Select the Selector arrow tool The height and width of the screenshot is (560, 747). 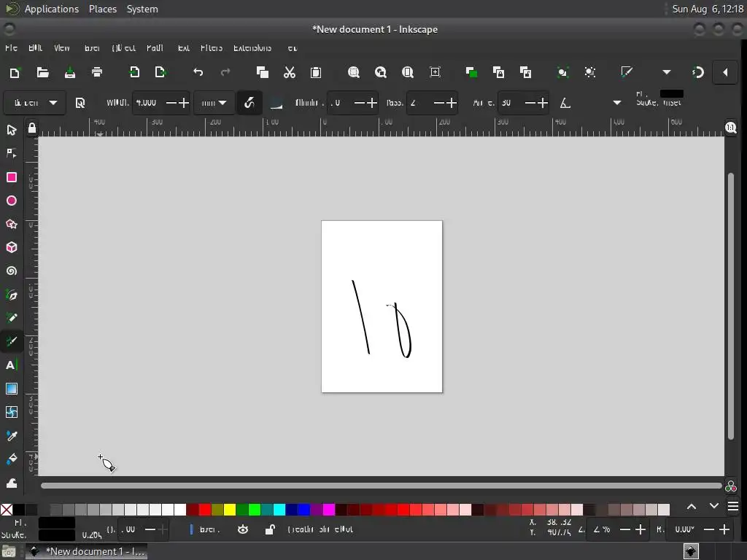coord(12,130)
